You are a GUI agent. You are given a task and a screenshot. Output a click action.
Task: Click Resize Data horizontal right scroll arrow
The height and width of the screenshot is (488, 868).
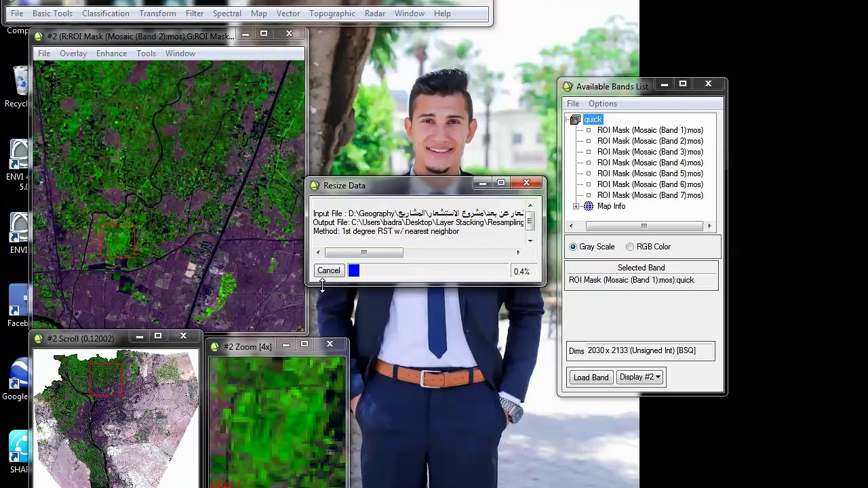518,253
